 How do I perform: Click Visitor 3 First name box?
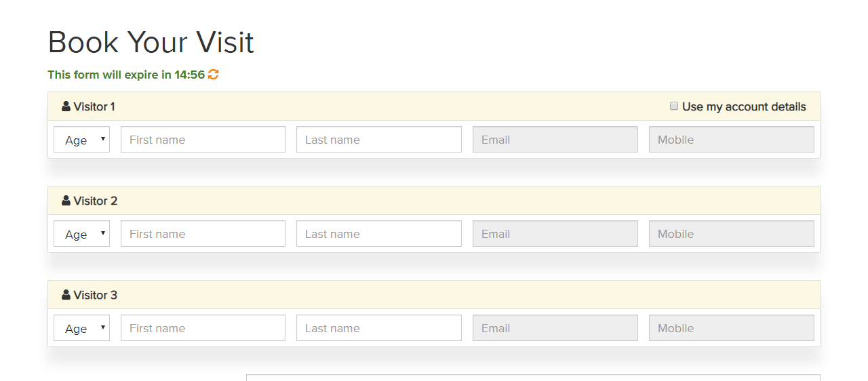(x=203, y=328)
